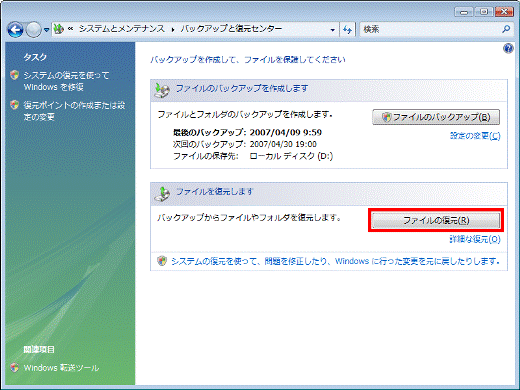Click the ファイルの復元(R) button

(436, 220)
